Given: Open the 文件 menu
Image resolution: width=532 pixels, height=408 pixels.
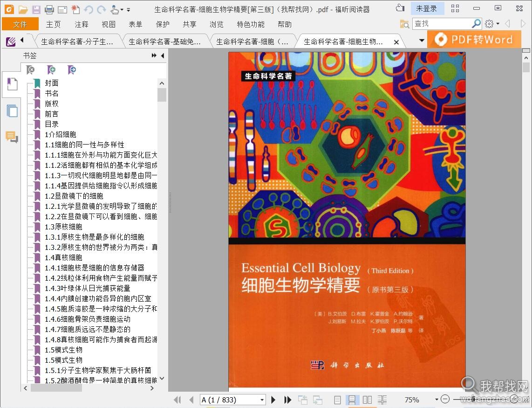Looking at the screenshot, I should tap(20, 24).
